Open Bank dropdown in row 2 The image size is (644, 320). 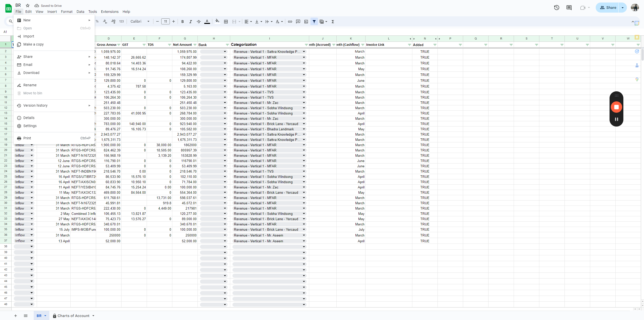[225, 52]
